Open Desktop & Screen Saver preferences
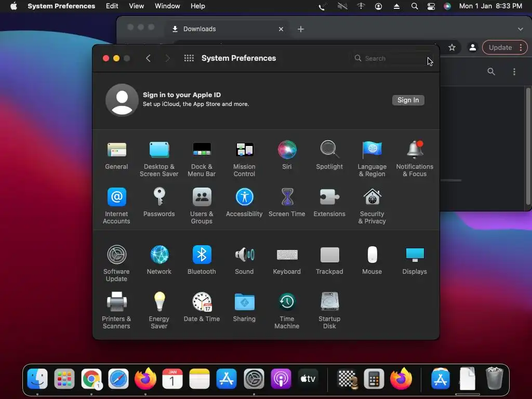This screenshot has height=399, width=532. click(x=159, y=159)
